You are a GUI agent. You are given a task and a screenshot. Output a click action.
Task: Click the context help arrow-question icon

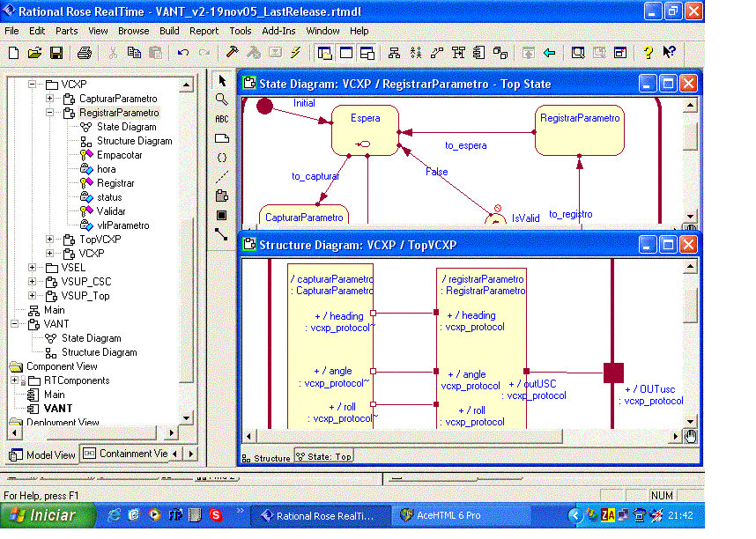(x=670, y=52)
